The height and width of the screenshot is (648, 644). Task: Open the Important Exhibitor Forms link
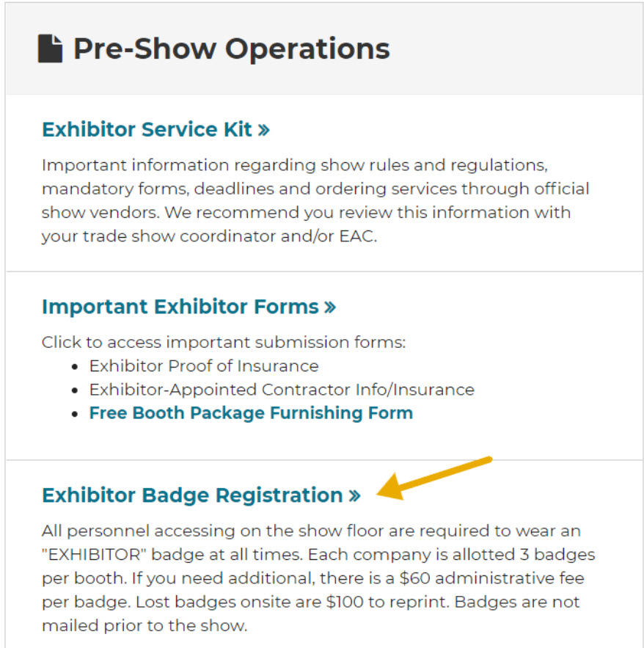tap(180, 306)
